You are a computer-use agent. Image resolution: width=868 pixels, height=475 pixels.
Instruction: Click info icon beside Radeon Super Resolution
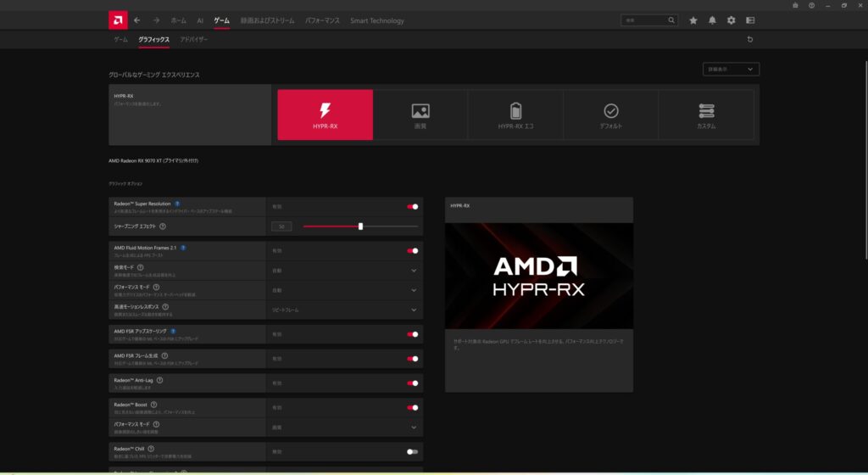point(177,204)
